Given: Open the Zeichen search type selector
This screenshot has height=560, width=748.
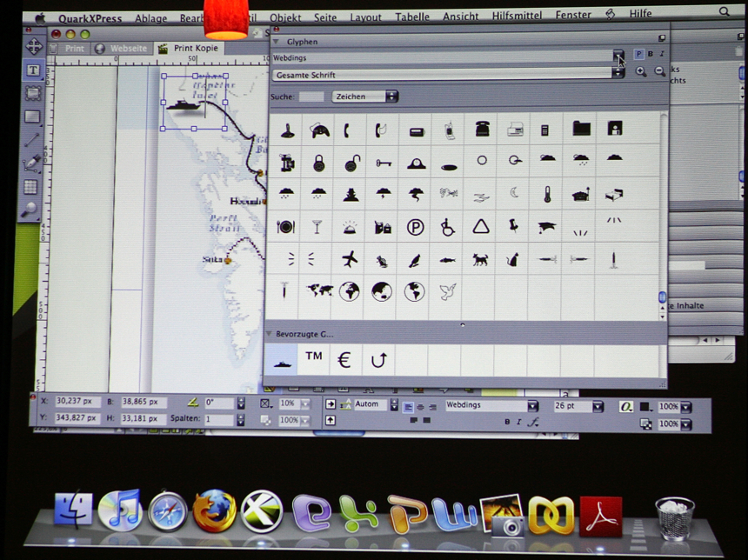Looking at the screenshot, I should (365, 97).
